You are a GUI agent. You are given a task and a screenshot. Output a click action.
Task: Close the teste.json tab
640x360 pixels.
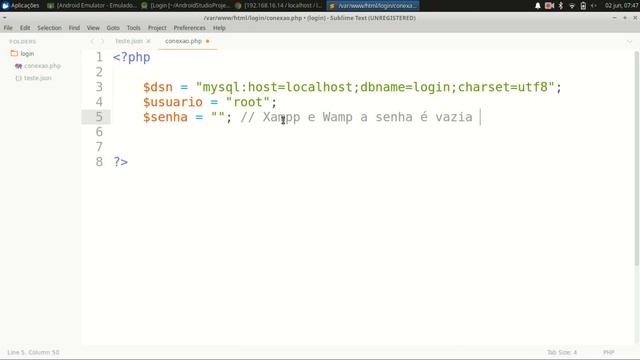[149, 41]
